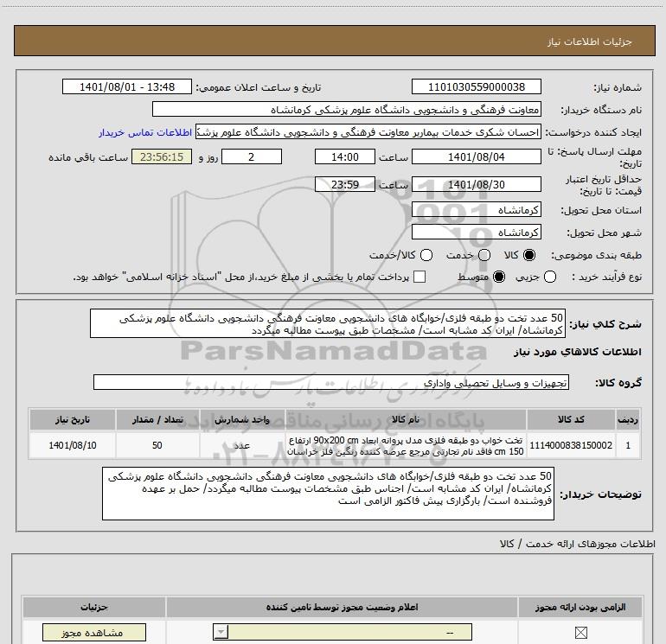Click the response deadline date 1401/08/04
Image resolution: width=666 pixels, height=644 pixels.
(x=476, y=156)
